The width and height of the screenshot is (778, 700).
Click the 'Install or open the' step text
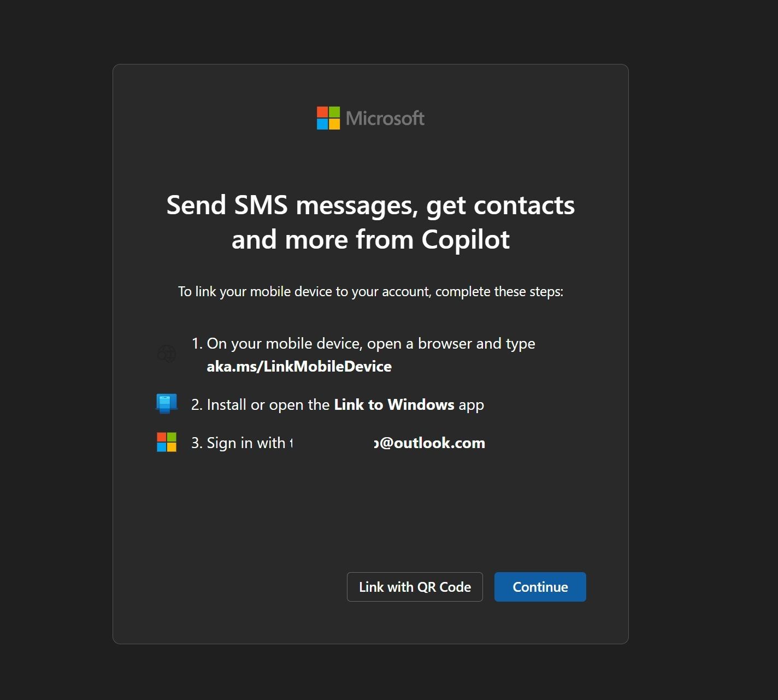click(x=268, y=404)
